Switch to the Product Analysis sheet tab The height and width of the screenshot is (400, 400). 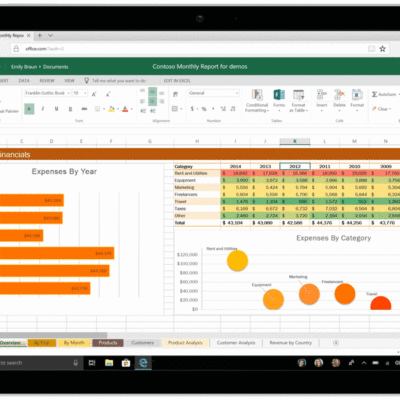(x=185, y=343)
